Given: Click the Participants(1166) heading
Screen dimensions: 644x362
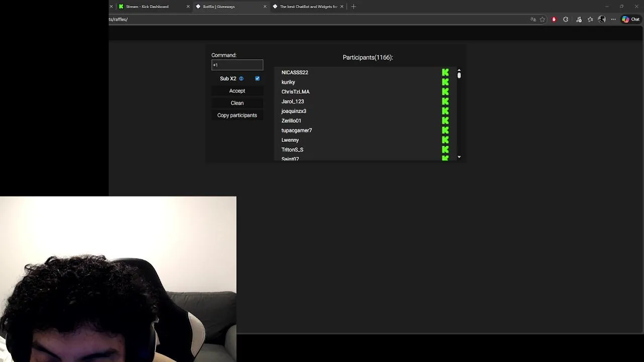Looking at the screenshot, I should point(368,57).
